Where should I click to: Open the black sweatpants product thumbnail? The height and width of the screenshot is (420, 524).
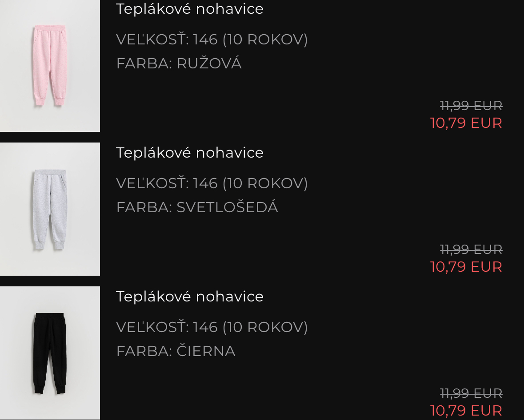pos(50,353)
